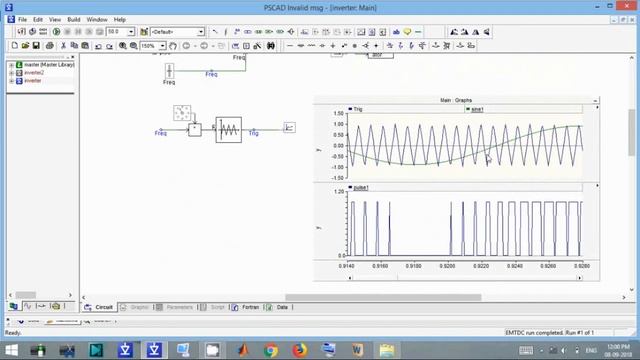This screenshot has height=360, width=640.
Task: Open the View menu
Action: pyautogui.click(x=55, y=20)
